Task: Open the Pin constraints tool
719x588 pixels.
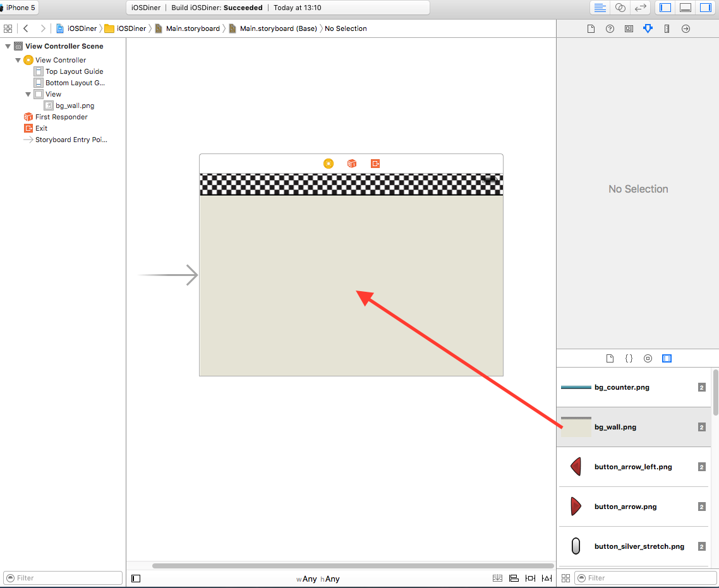Action: click(530, 579)
